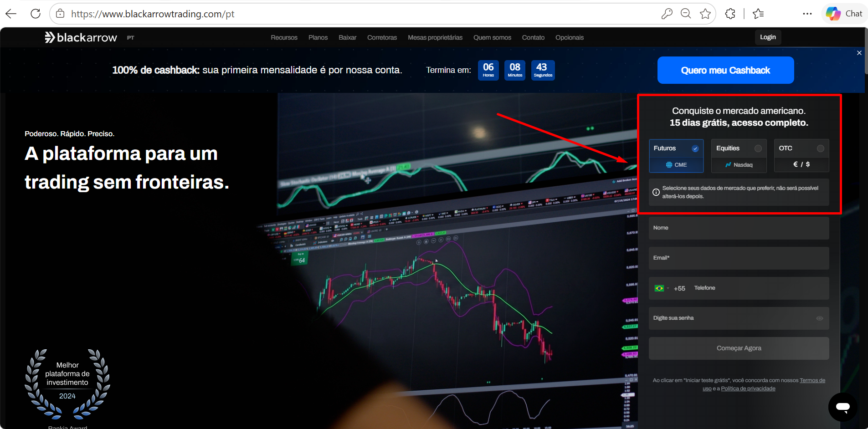Close the cashback promotion banner

point(859,53)
